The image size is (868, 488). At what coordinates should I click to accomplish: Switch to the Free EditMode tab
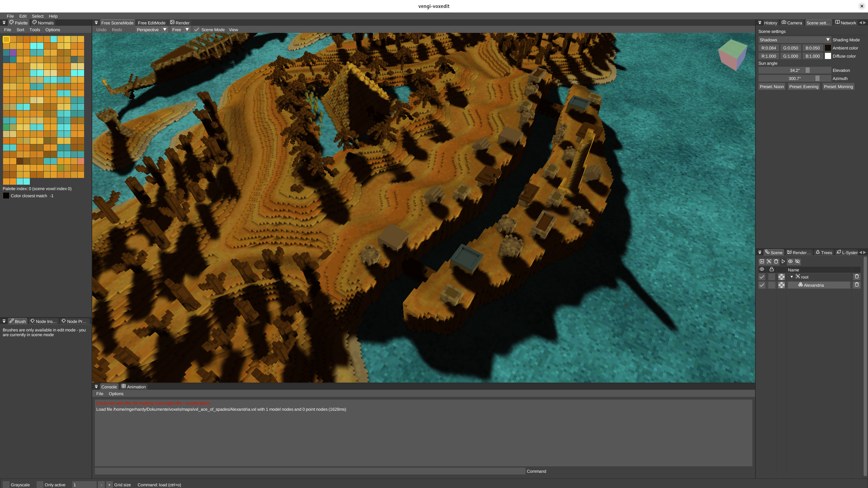[152, 23]
